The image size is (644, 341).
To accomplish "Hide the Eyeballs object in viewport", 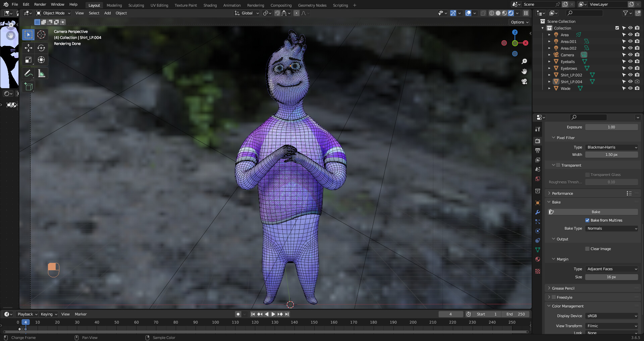I will (x=630, y=61).
